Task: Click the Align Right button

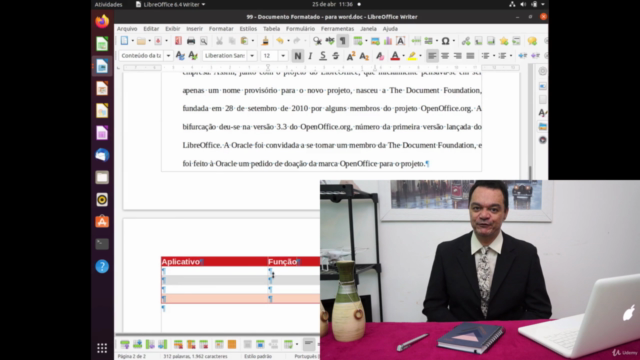Action: coord(458,56)
